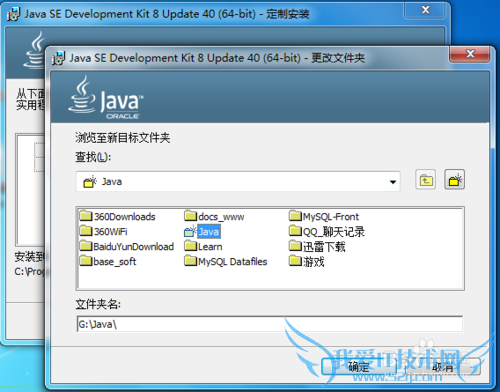Close the 更改文件夹 dialog
This screenshot has height=392, width=500.
pos(470,54)
